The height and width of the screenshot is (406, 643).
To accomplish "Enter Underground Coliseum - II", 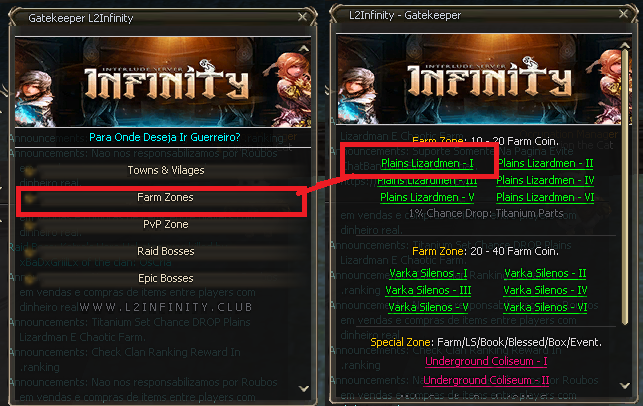I will coord(486,380).
